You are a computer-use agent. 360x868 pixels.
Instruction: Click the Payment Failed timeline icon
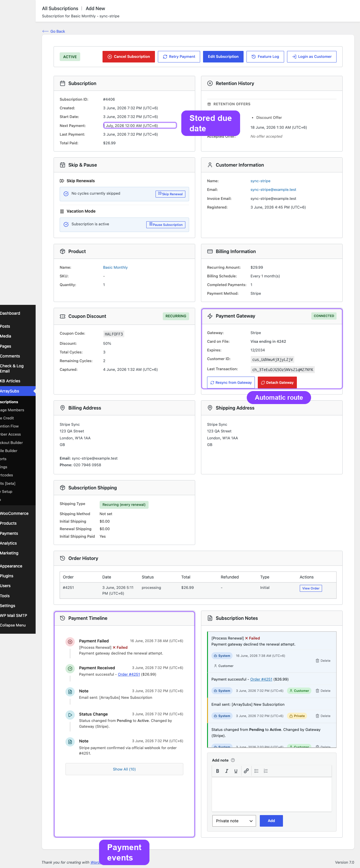pos(70,642)
